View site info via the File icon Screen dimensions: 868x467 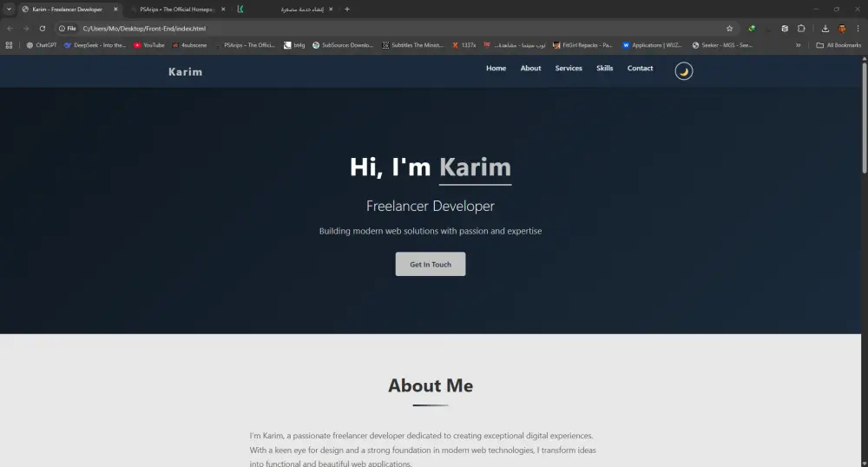tap(68, 29)
